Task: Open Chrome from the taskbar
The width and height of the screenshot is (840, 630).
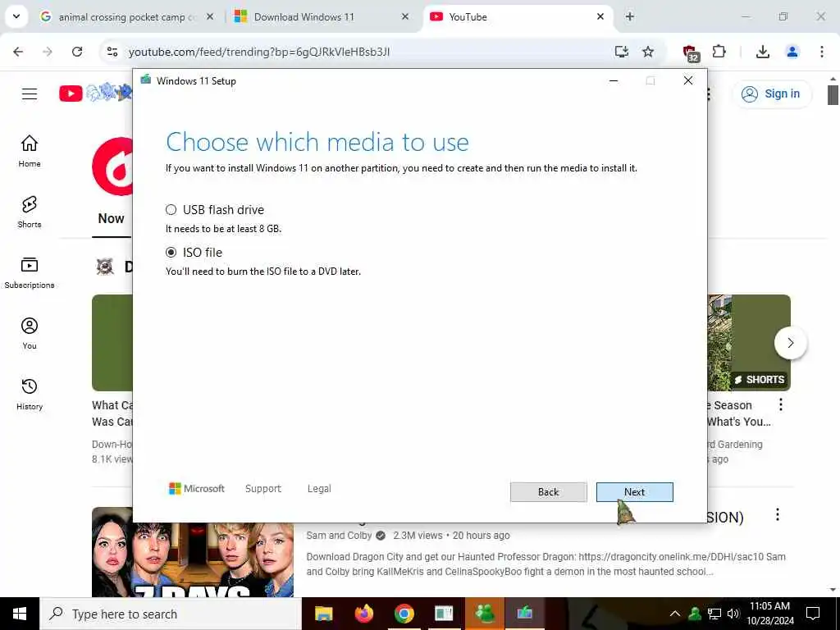Action: pos(404,614)
